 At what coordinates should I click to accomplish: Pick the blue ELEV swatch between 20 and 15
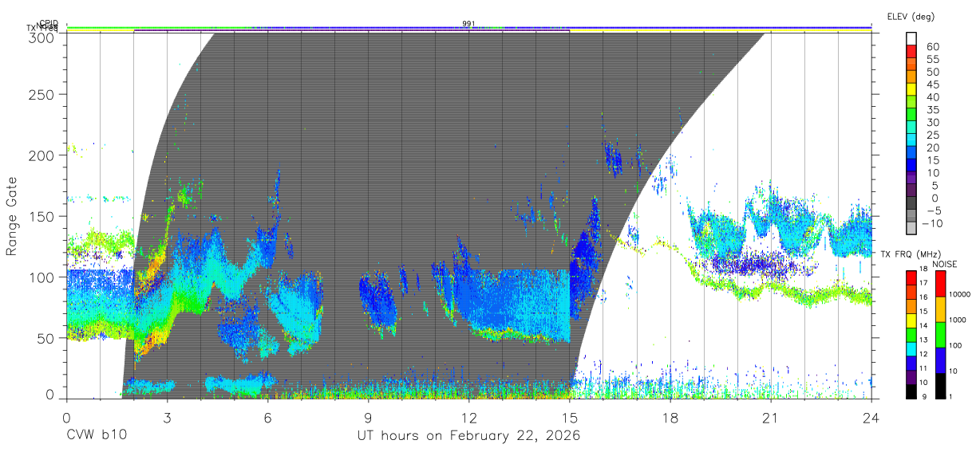(911, 153)
